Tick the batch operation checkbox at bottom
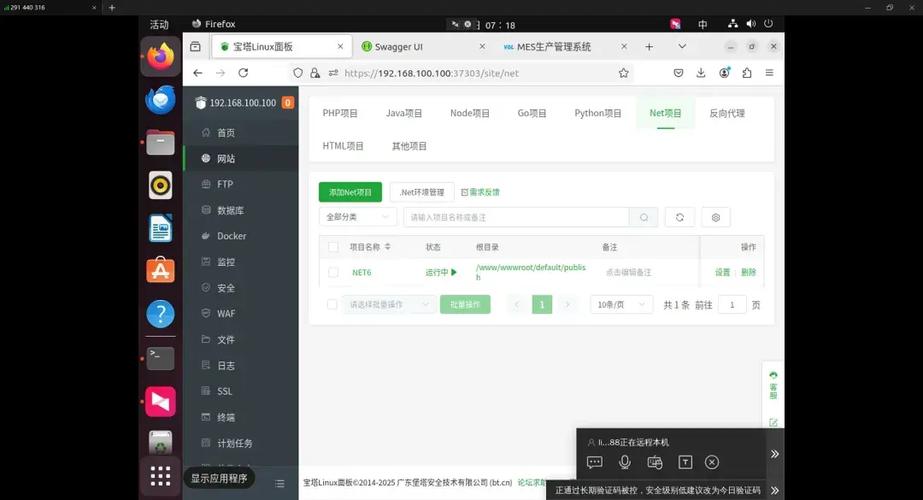The height and width of the screenshot is (500, 923). point(332,304)
